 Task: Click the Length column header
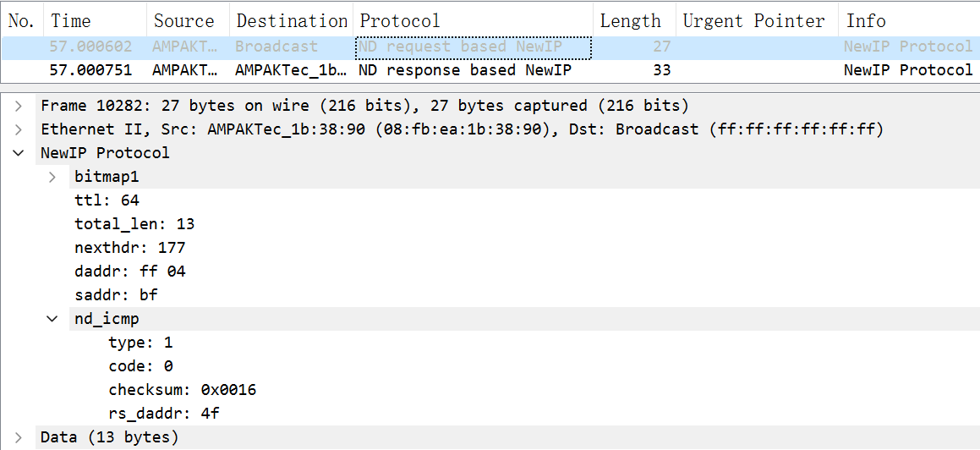pos(630,21)
